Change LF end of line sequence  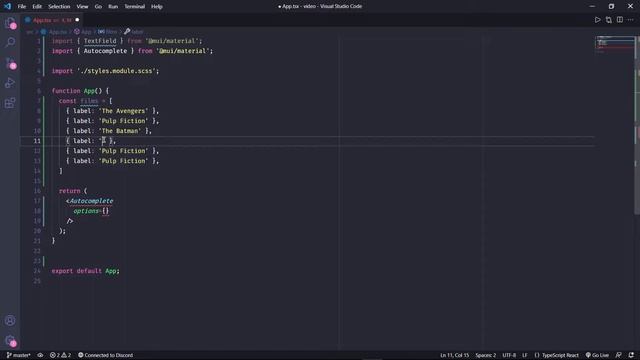(x=525, y=355)
